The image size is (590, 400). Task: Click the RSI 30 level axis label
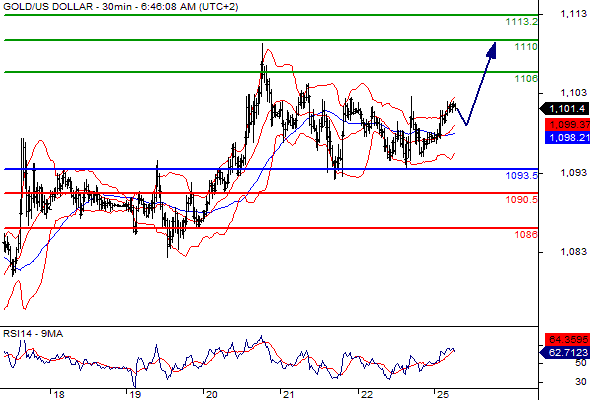[581, 382]
